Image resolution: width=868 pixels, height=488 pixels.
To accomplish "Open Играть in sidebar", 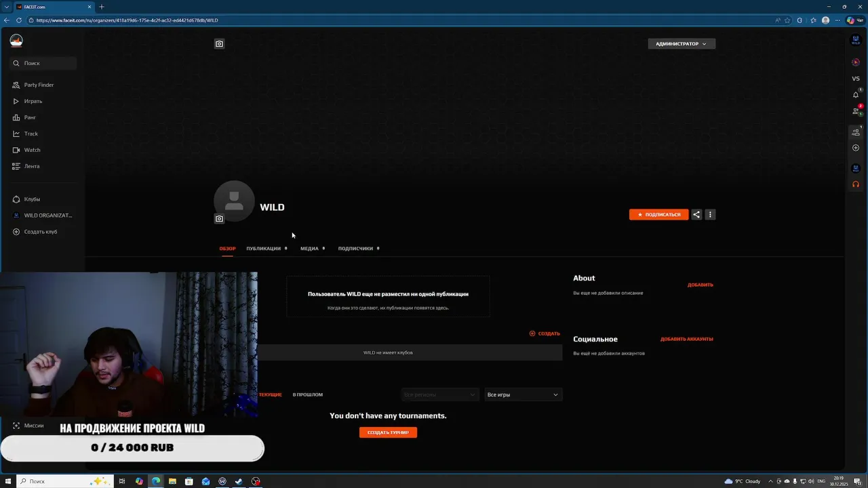I will 33,101.
